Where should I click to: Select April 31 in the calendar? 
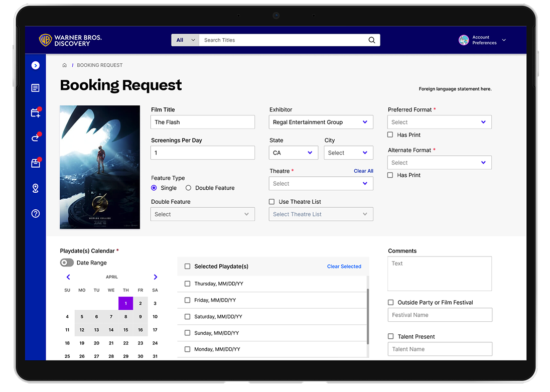click(155, 356)
